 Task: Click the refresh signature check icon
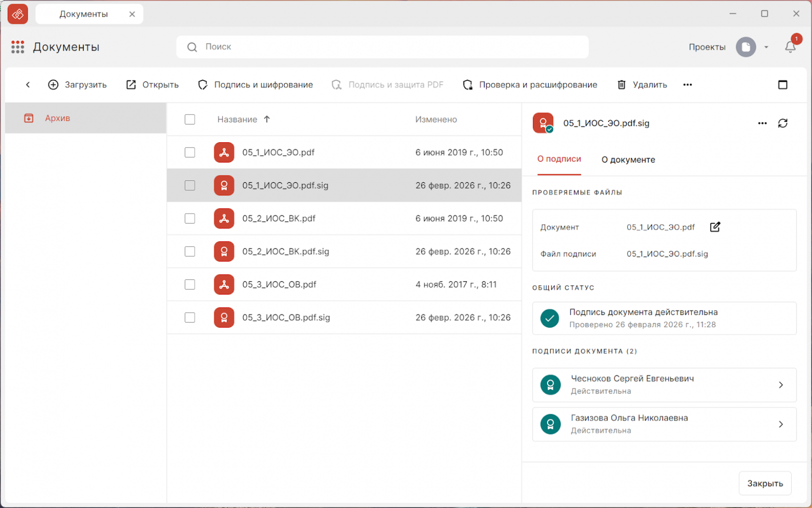782,123
